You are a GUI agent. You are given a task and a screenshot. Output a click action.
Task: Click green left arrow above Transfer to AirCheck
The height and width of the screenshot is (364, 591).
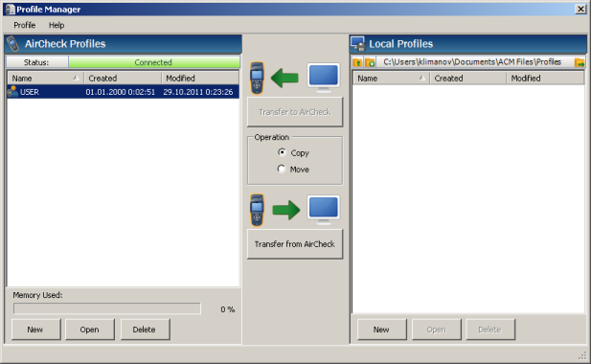pyautogui.click(x=284, y=78)
